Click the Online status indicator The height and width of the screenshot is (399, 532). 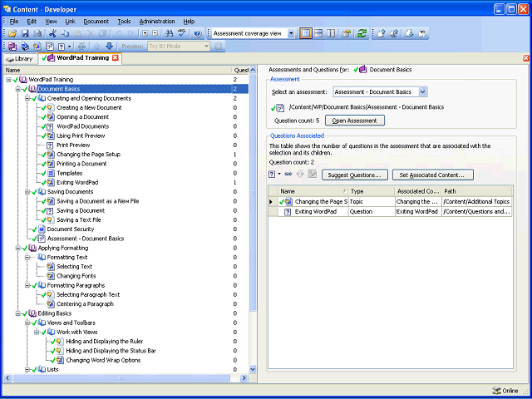505,391
